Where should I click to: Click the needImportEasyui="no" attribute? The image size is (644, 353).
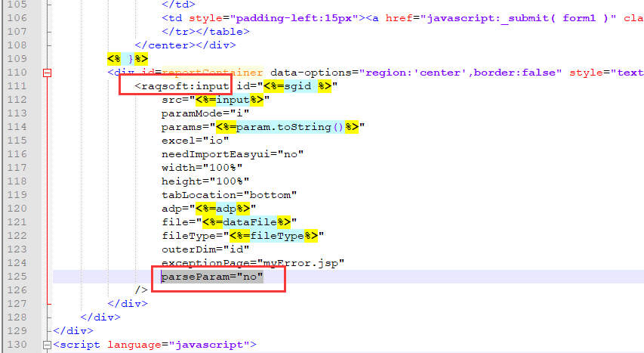coord(233,154)
